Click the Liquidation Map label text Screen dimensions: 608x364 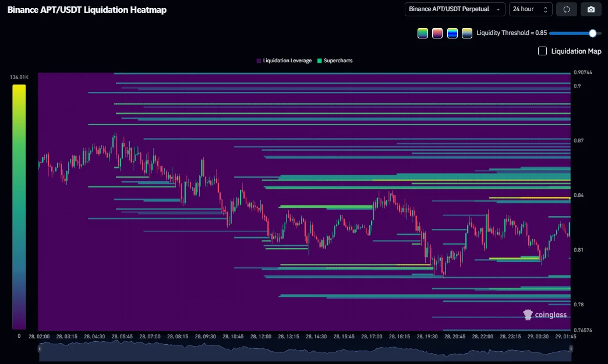point(576,51)
